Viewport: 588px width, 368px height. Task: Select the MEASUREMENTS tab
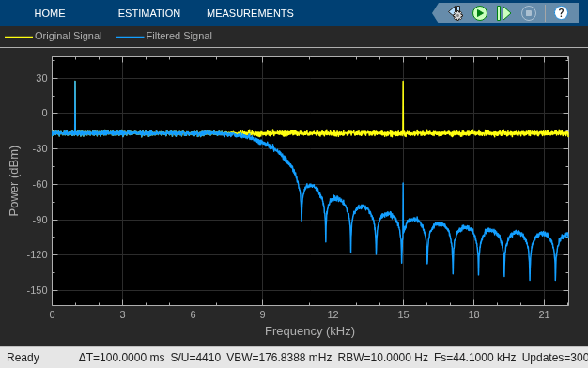[250, 13]
